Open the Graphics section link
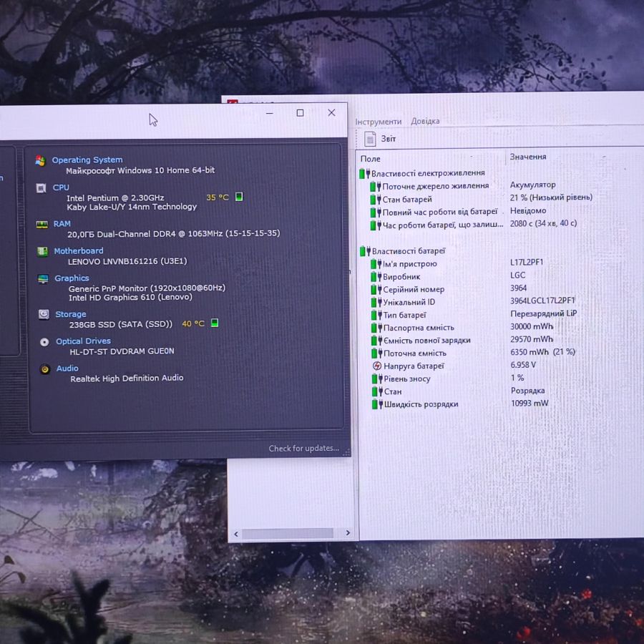Screen dimensions: 644x644 click(72, 278)
